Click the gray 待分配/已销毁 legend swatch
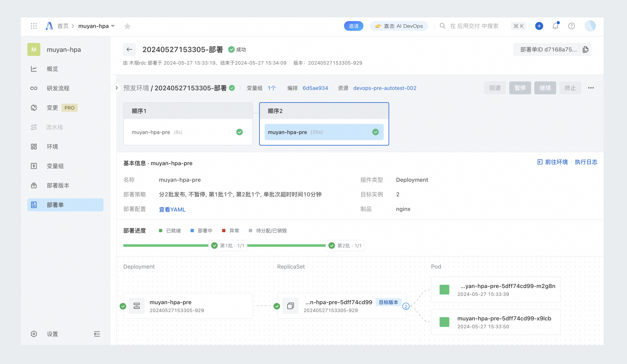Screen dimensions: 627x364 tap(250, 231)
